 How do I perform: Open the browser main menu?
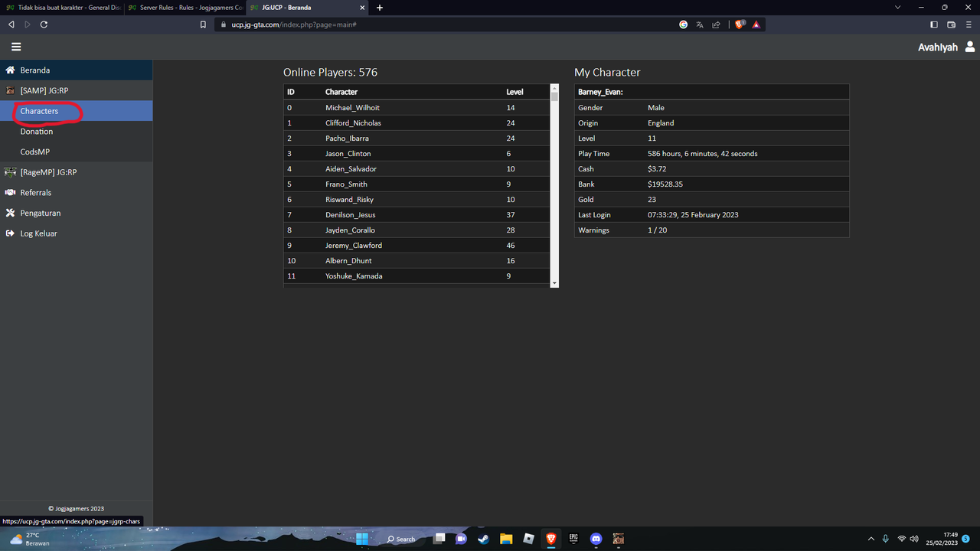[x=968, y=24]
